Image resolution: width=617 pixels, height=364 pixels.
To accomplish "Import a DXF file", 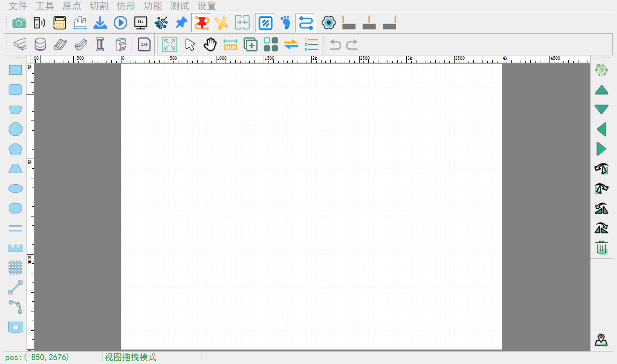I will 144,44.
